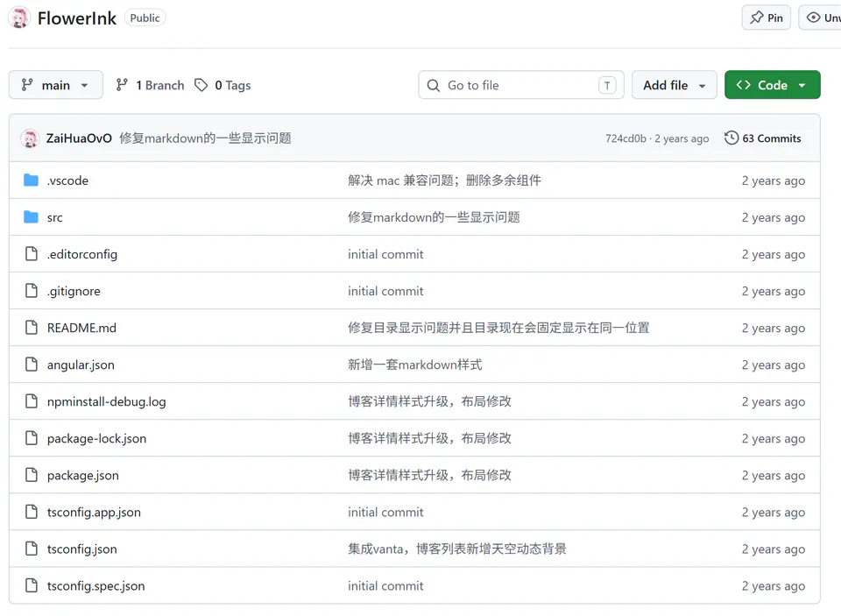This screenshot has height=616, width=841.
Task: Open commit 集成vanta，博客列表新增天空动态背景
Action: tap(457, 549)
